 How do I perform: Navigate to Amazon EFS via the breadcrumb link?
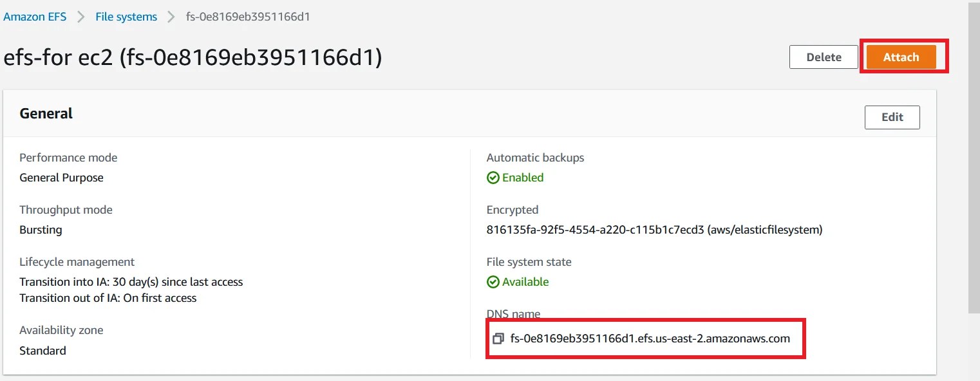(35, 16)
